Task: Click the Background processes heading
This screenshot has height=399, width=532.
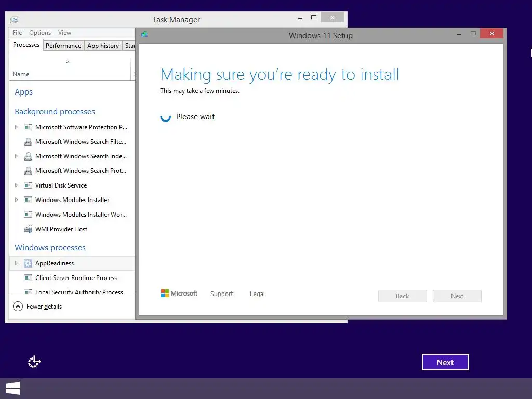Action: tap(55, 112)
